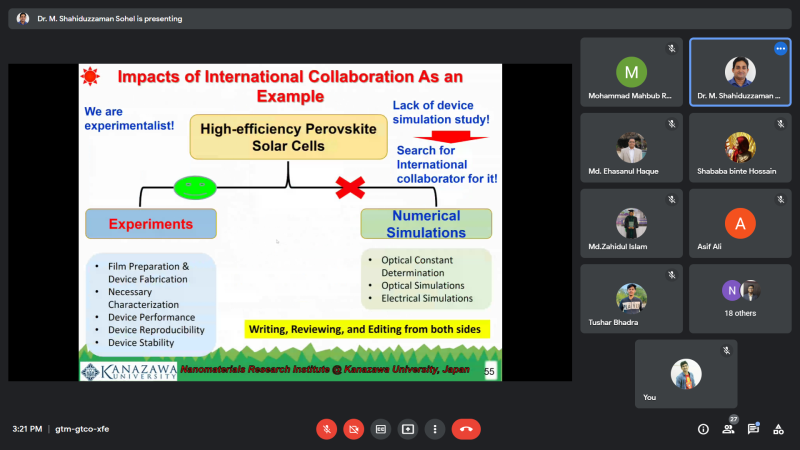Select Shababa binte Hossain video tile
The image size is (800, 450).
pyautogui.click(x=740, y=147)
